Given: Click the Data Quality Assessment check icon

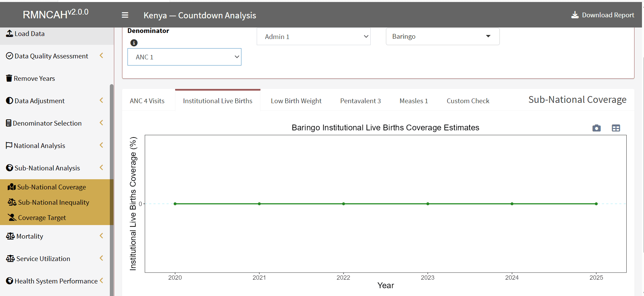Looking at the screenshot, I should point(10,56).
